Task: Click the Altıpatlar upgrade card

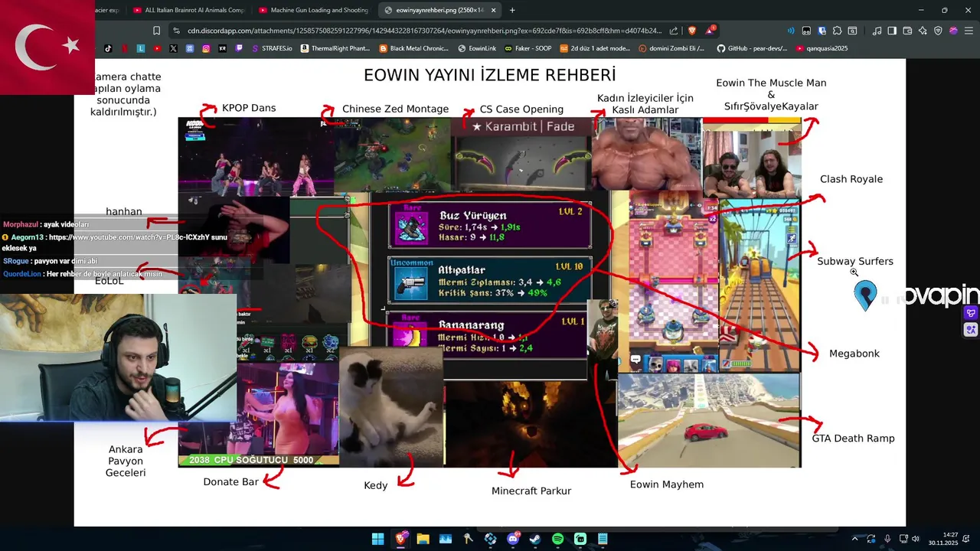Action: click(490, 280)
